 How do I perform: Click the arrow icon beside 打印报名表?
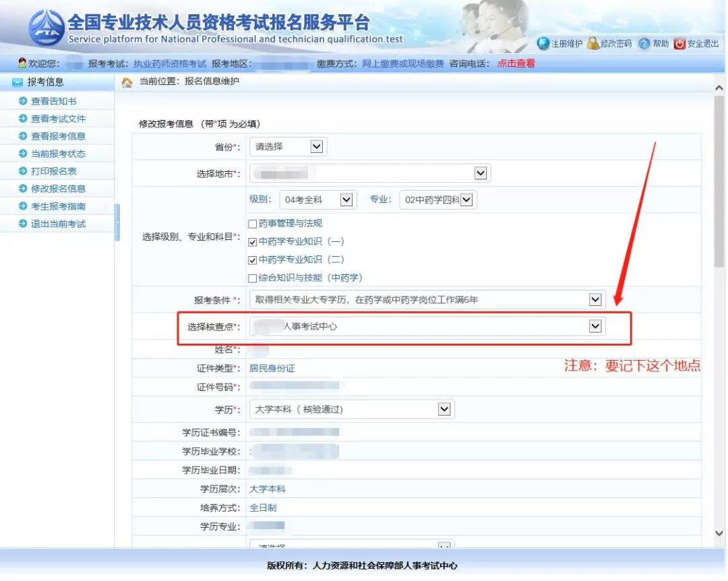tap(23, 171)
